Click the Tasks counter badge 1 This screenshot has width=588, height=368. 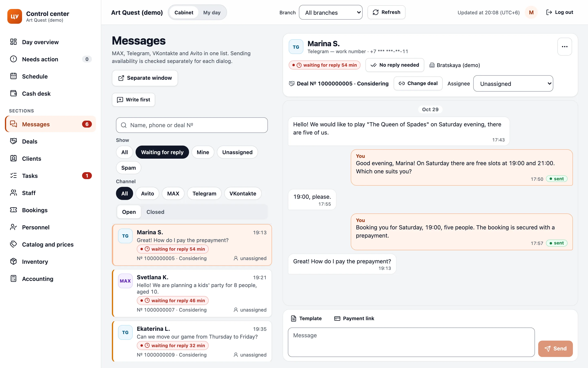click(87, 176)
